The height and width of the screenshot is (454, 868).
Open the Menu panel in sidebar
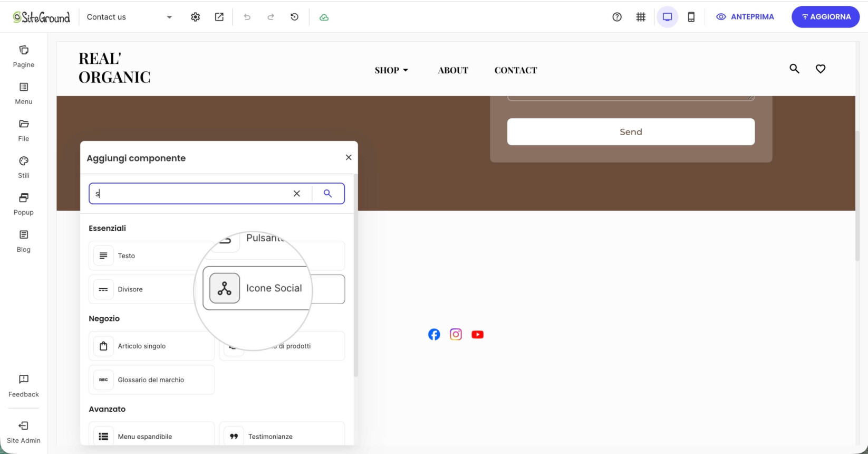(x=24, y=93)
